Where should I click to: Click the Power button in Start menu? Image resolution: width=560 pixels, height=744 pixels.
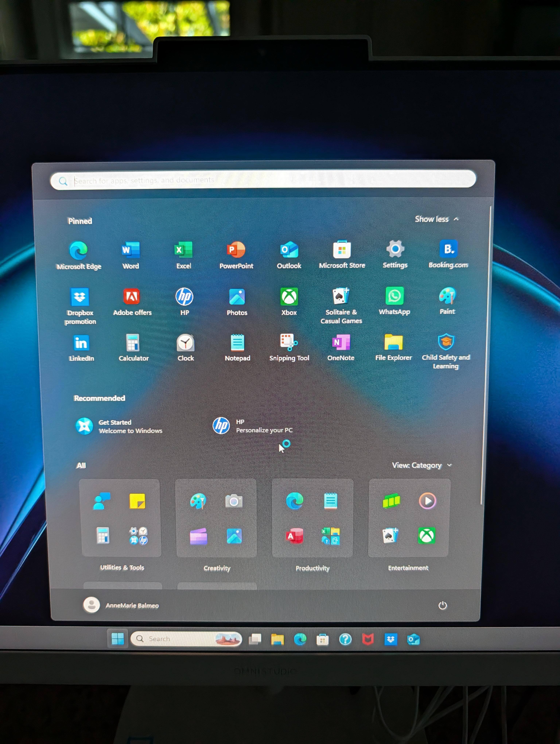coord(443,605)
